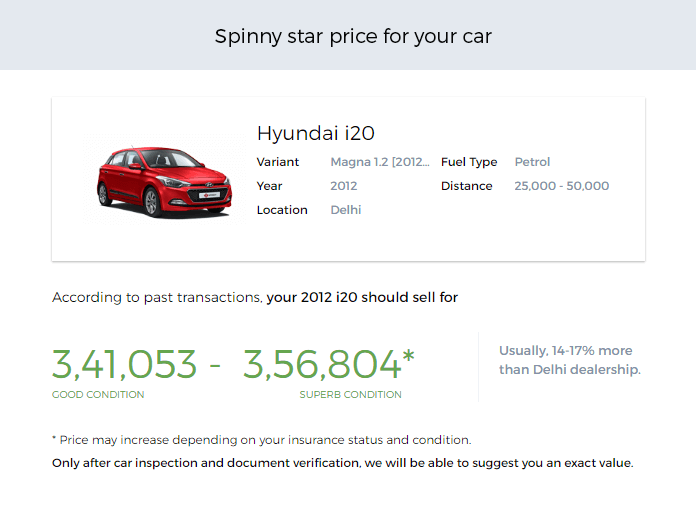Screen dimensions: 696x505
Task: Click the 'Location' label
Action: pos(282,210)
